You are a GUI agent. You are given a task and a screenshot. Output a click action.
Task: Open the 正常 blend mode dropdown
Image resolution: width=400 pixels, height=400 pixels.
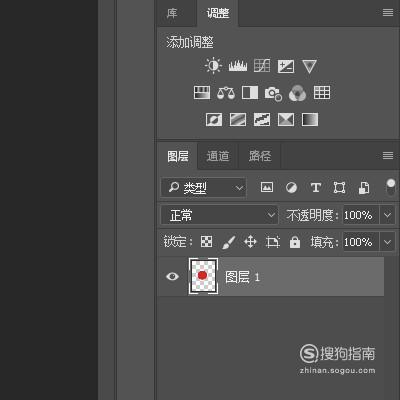[219, 215]
